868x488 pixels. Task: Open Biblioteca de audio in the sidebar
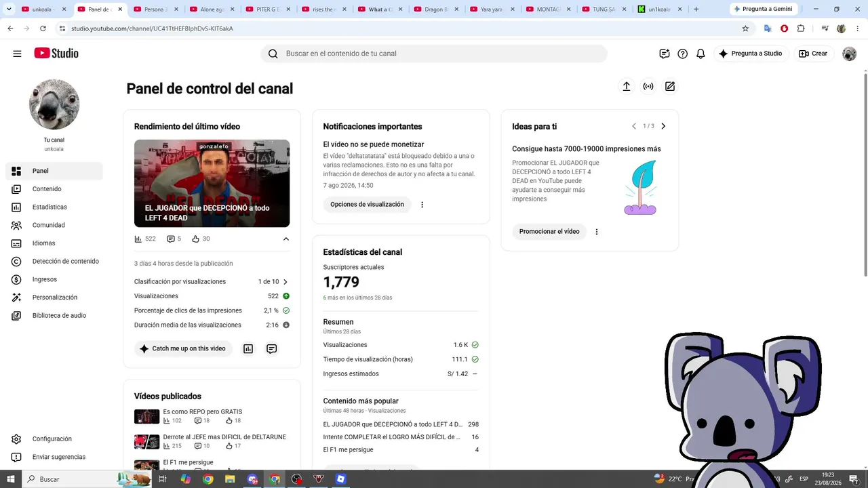click(x=54, y=316)
